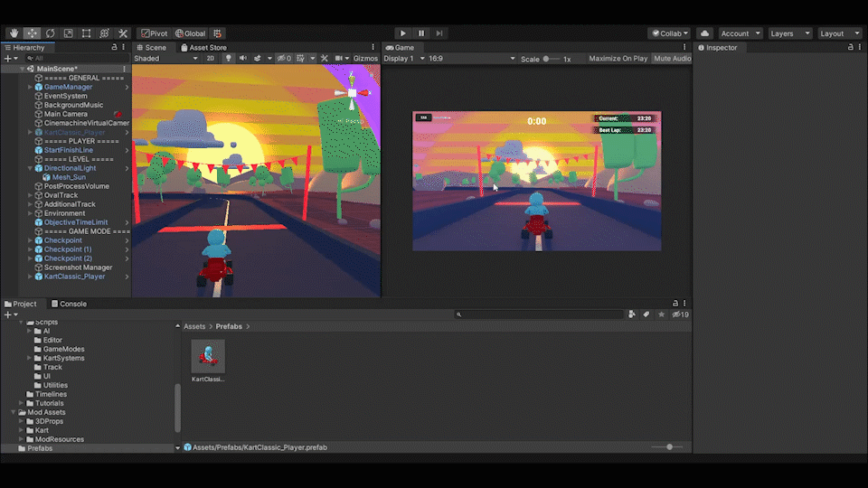Toggle Pivot handle position
Image resolution: width=868 pixels, height=488 pixels.
(155, 33)
